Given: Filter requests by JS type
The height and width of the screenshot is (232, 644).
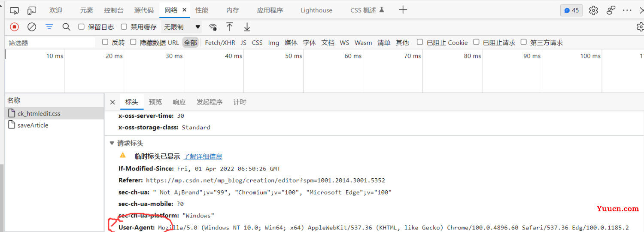Looking at the screenshot, I should tap(243, 43).
